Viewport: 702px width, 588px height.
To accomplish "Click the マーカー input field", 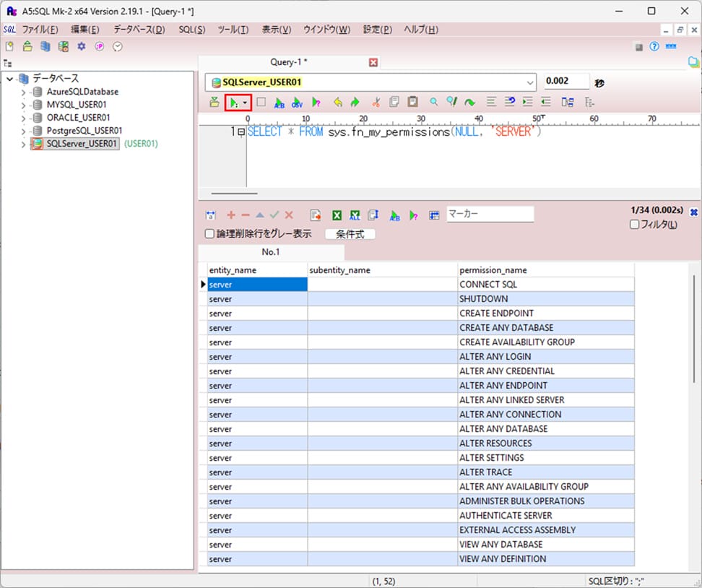I will pyautogui.click(x=490, y=215).
